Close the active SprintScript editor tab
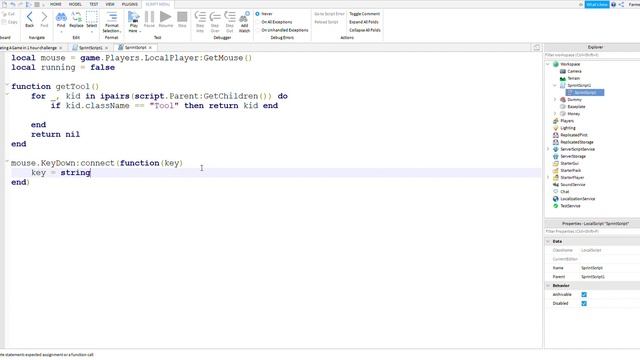 pyautogui.click(x=150, y=48)
